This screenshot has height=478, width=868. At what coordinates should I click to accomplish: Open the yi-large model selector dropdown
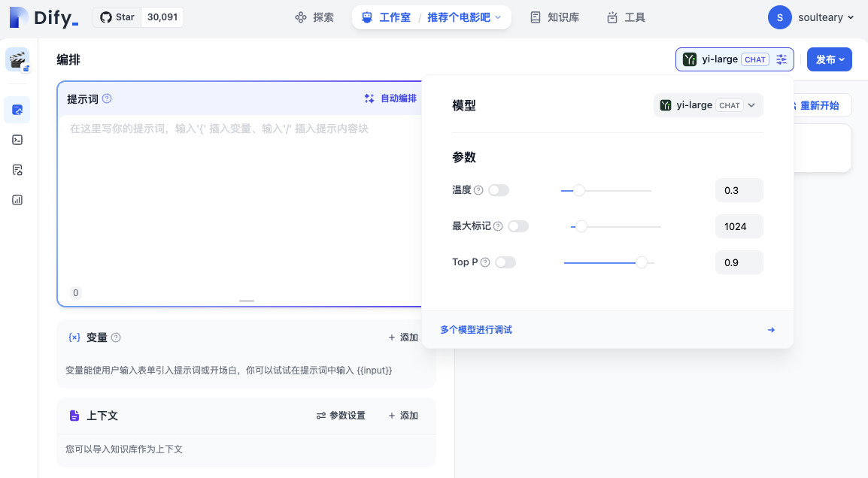pyautogui.click(x=707, y=104)
